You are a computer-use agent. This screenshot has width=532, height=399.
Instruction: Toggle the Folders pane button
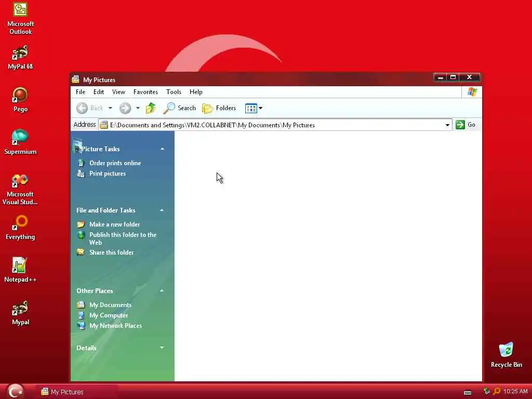[219, 108]
